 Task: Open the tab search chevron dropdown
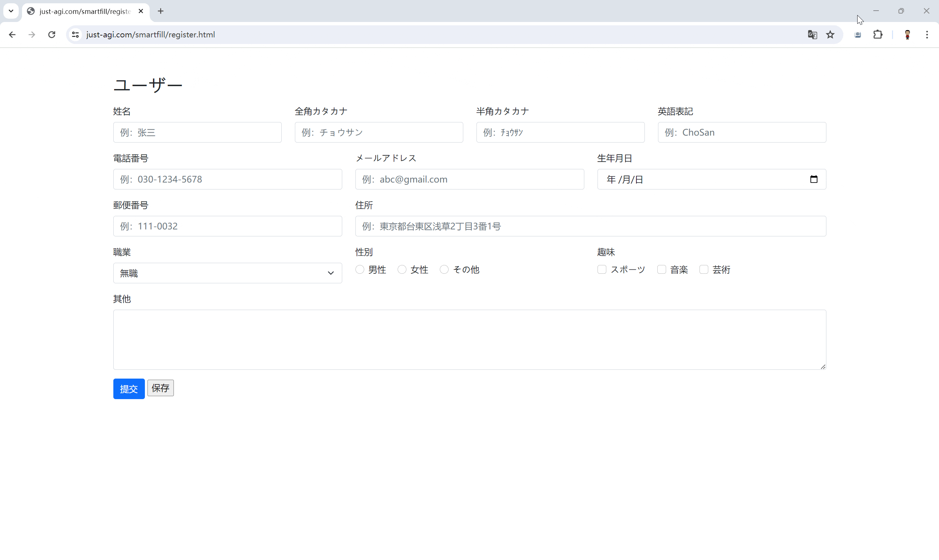click(11, 11)
